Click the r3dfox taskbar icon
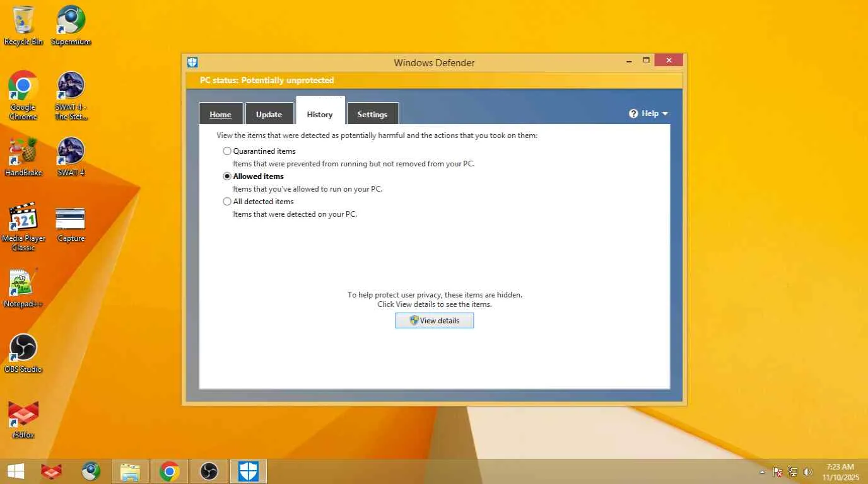 pyautogui.click(x=52, y=471)
